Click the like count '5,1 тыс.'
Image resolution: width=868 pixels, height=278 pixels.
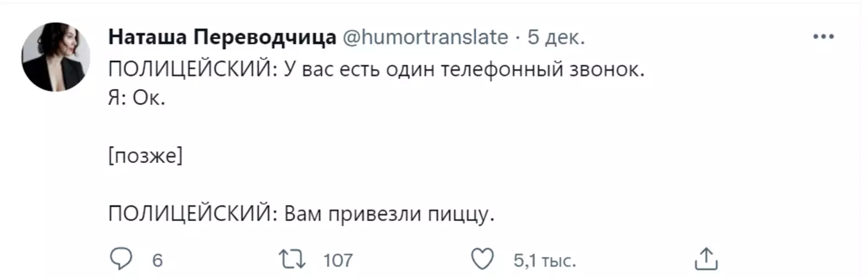(544, 261)
